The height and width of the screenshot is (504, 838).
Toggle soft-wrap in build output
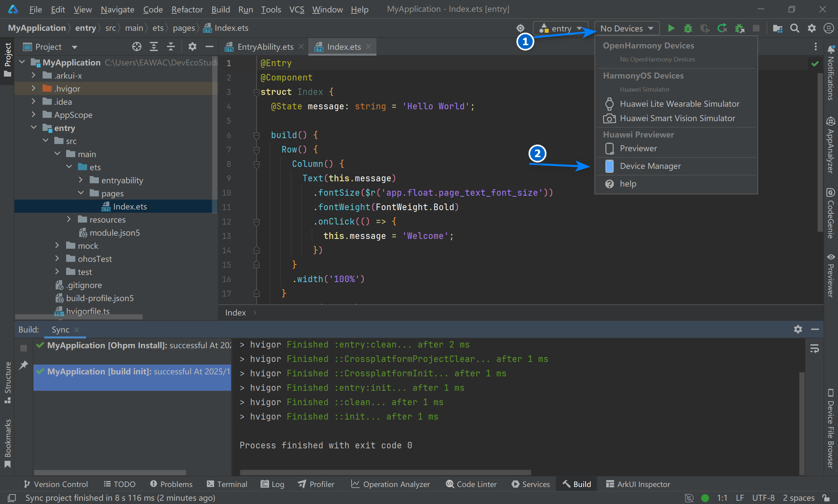coord(814,349)
